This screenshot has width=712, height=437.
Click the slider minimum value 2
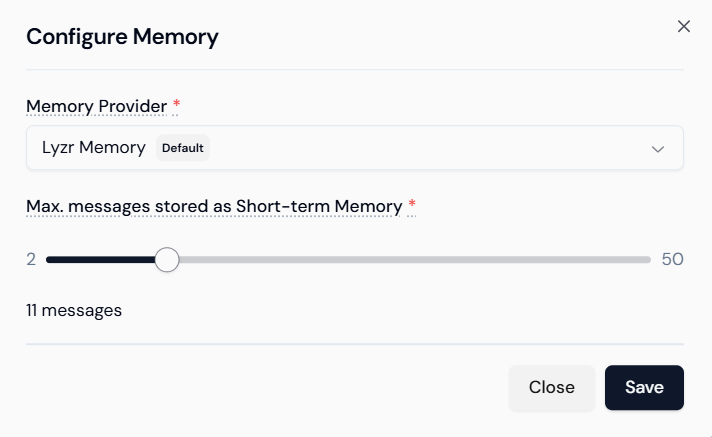tap(31, 260)
